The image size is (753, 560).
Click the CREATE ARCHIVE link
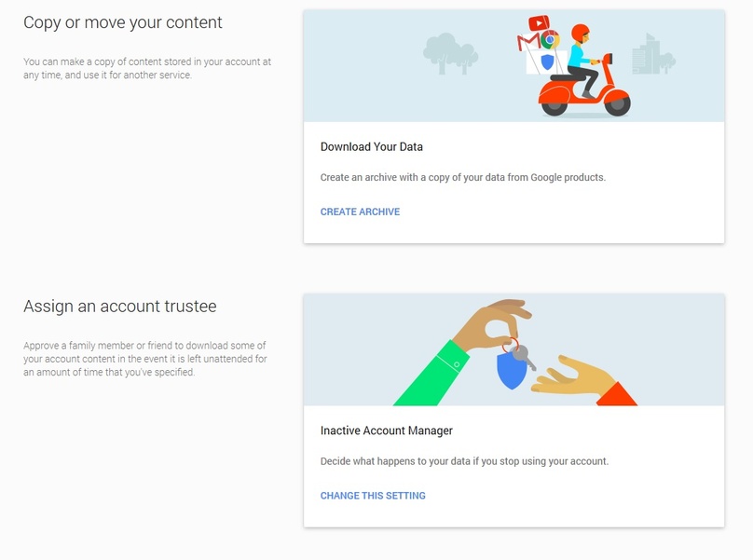pyautogui.click(x=360, y=212)
